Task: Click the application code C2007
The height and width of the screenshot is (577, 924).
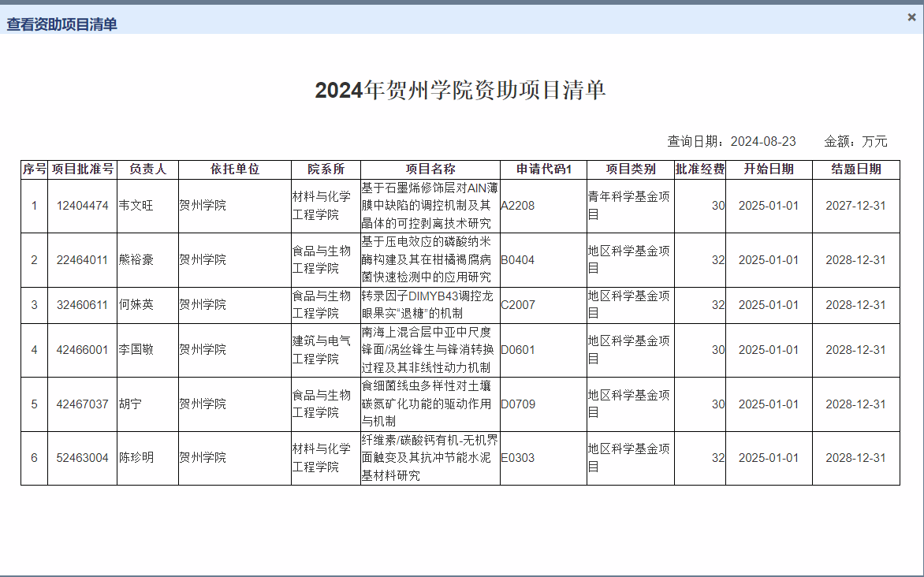Action: [x=518, y=305]
